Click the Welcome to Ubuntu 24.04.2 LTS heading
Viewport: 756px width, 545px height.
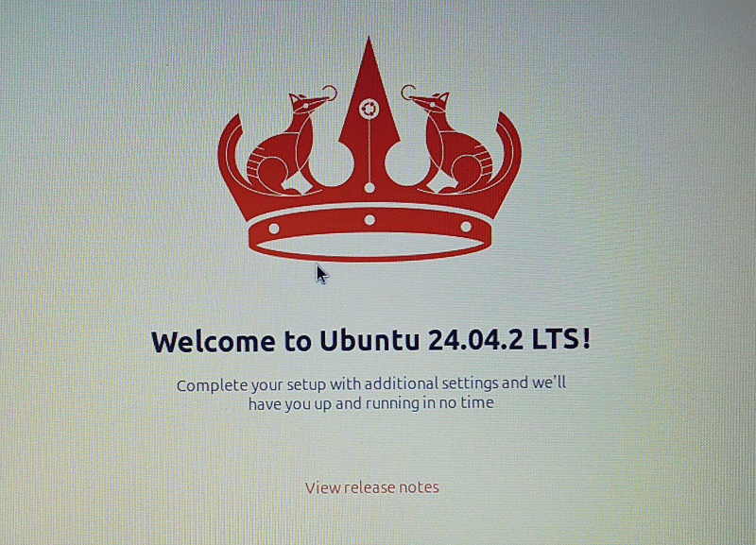[x=370, y=340]
